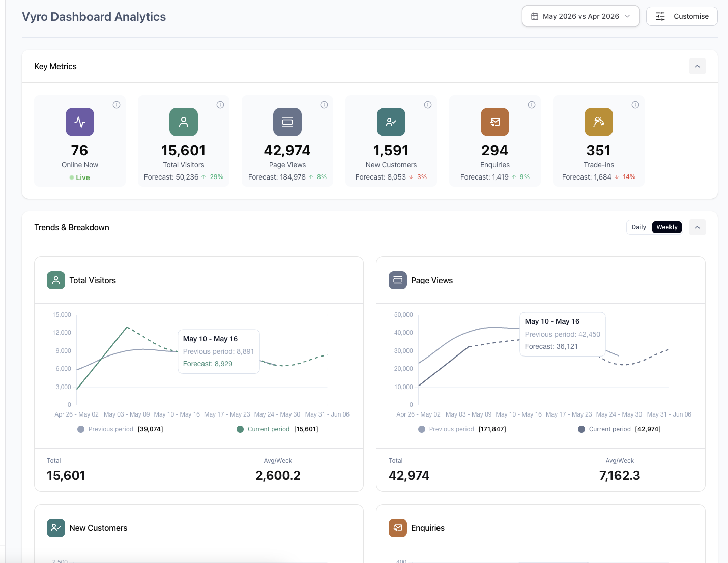Toggle Previous period series in Total Visitors legend
This screenshot has width=728, height=563.
pos(121,429)
